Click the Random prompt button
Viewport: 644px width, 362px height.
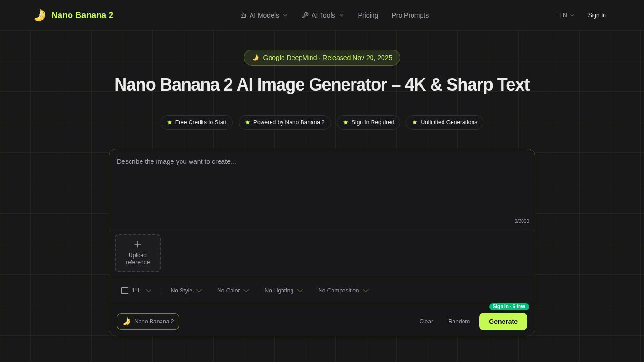pos(459,322)
